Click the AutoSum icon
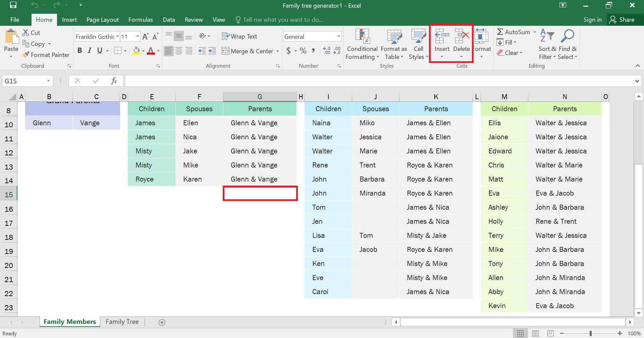Image resolution: width=644 pixels, height=338 pixels. click(500, 32)
